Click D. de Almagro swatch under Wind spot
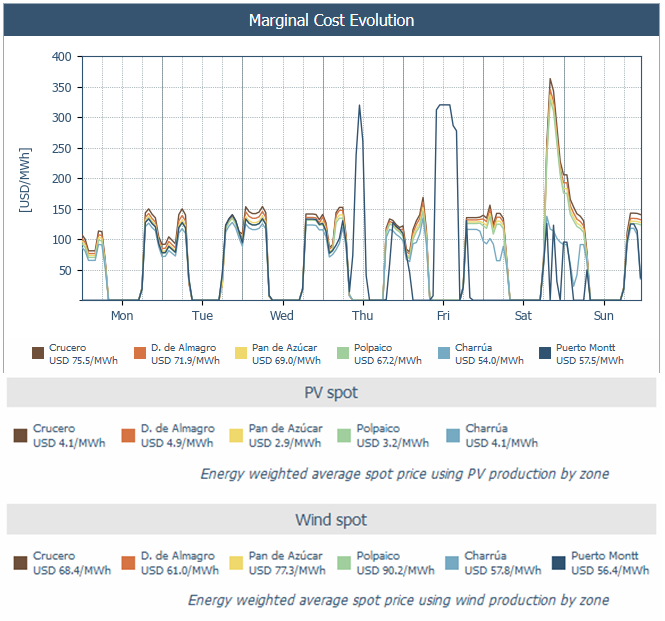This screenshot has height=621, width=665. click(128, 563)
